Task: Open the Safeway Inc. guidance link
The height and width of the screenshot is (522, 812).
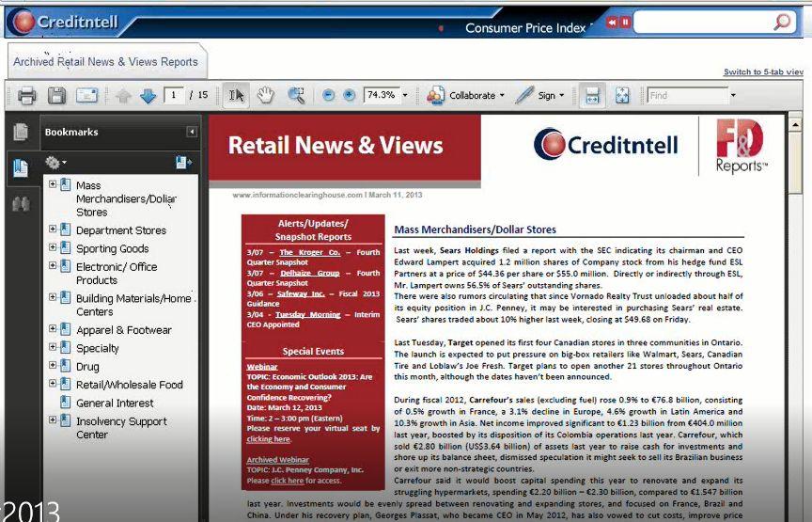Action: click(x=301, y=293)
